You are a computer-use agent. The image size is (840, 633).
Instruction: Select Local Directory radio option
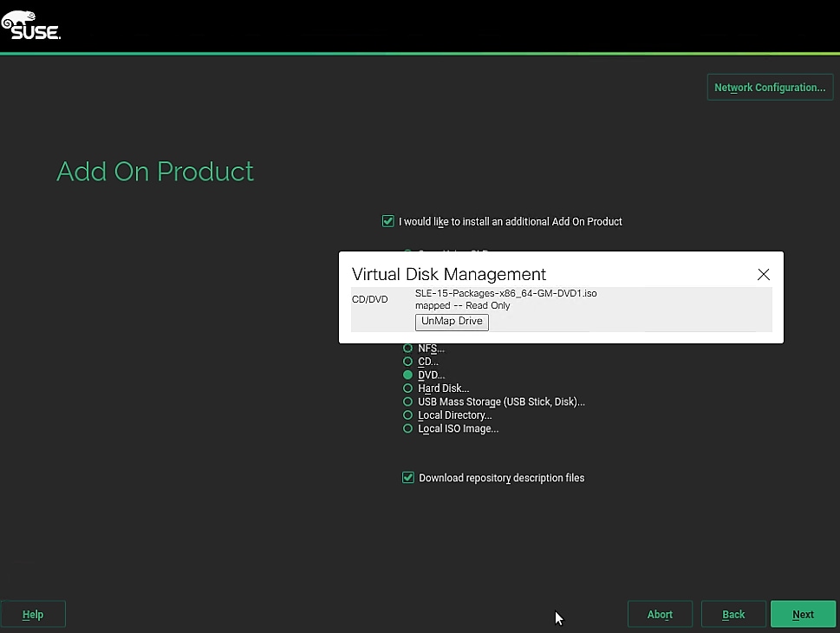pyautogui.click(x=407, y=414)
